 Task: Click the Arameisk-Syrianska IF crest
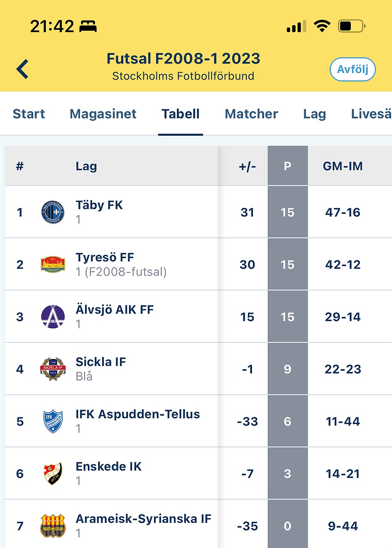pyautogui.click(x=53, y=526)
